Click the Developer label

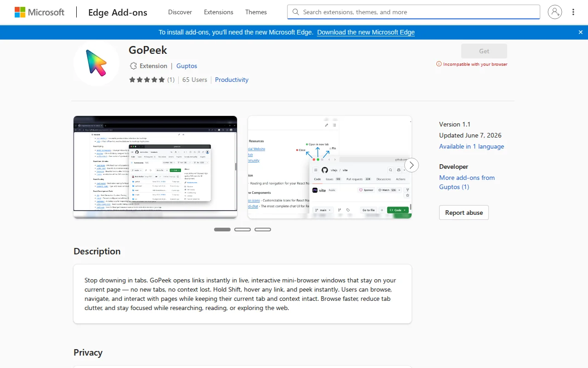point(454,167)
